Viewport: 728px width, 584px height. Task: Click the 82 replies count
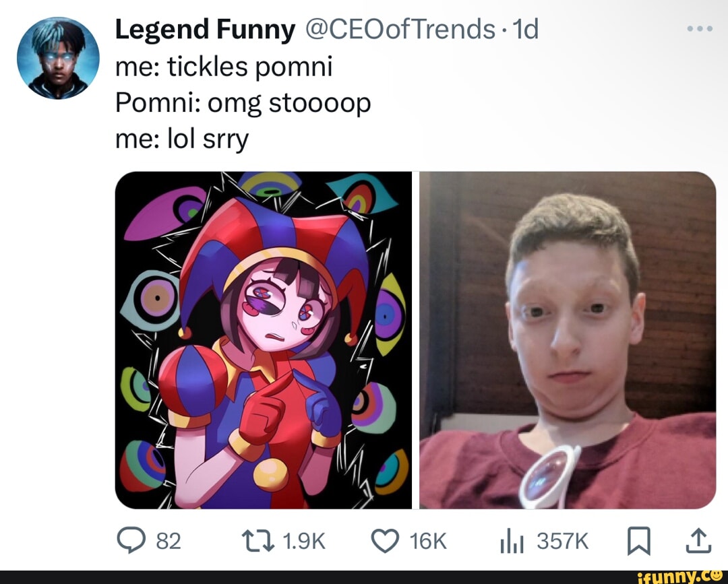(169, 542)
